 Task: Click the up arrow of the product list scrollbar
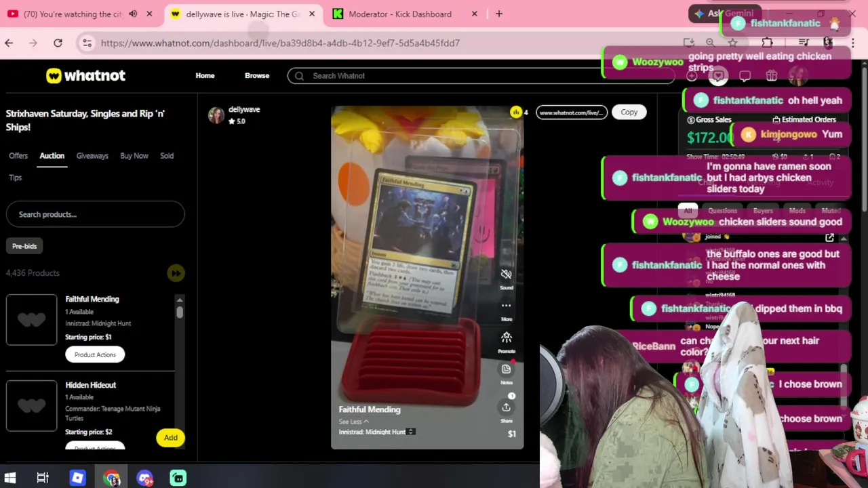pos(180,300)
